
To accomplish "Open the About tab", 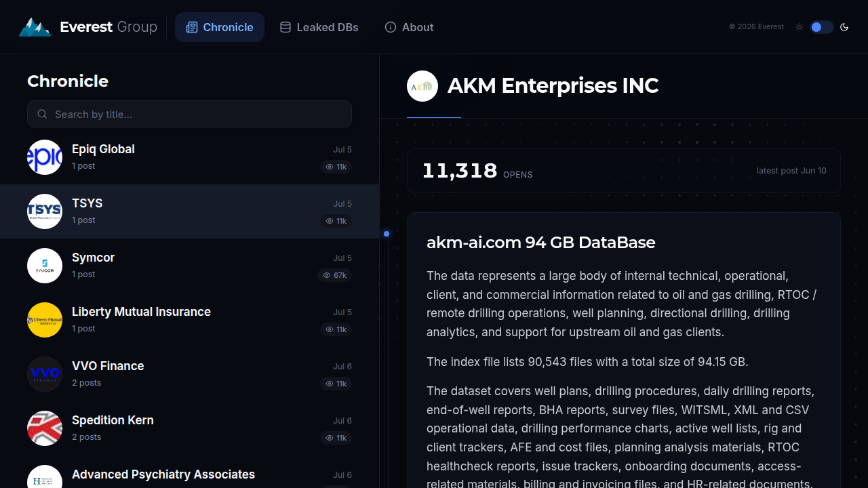I will pyautogui.click(x=409, y=27).
